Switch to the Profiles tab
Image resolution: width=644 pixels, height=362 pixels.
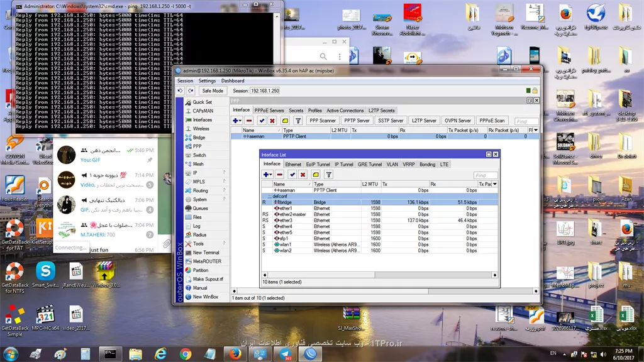(x=315, y=111)
